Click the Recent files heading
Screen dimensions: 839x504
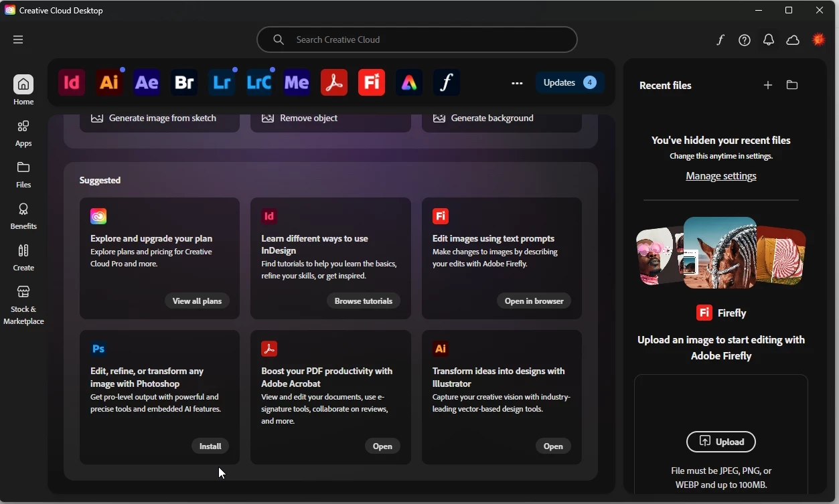[666, 86]
